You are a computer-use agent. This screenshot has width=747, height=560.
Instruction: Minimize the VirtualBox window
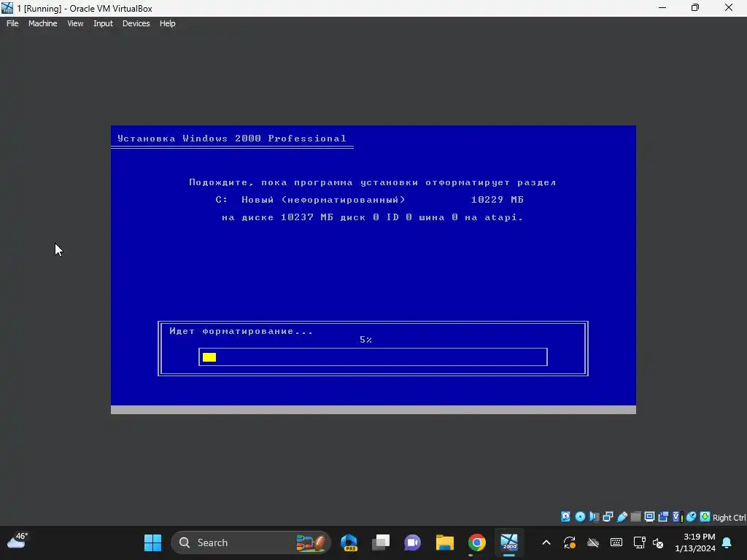662,8
